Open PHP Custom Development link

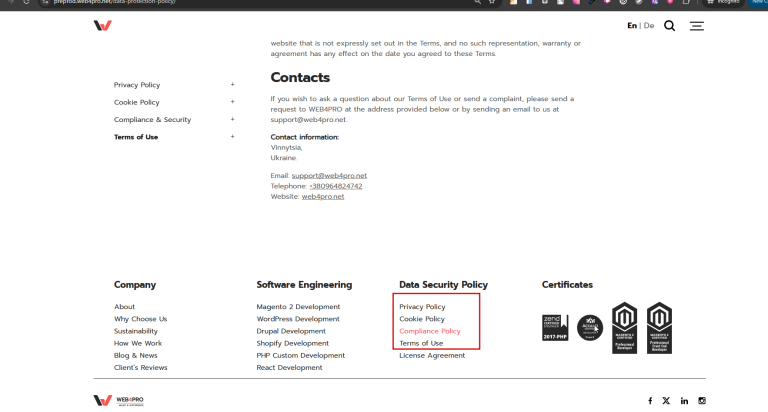(x=301, y=356)
